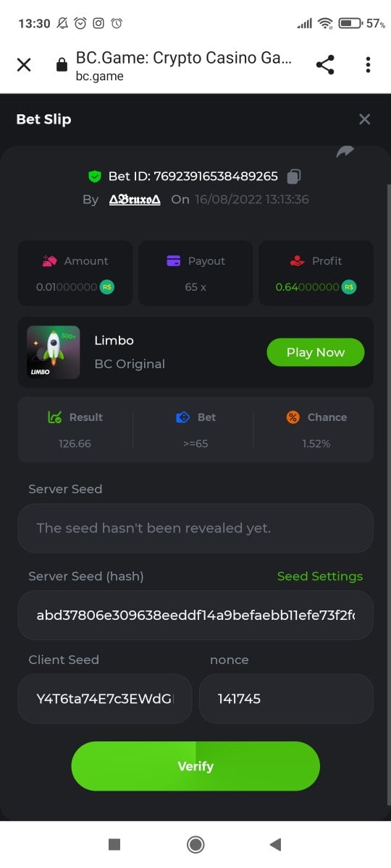Select the Server Seed hash field
This screenshot has height=868, width=391.
point(195,615)
